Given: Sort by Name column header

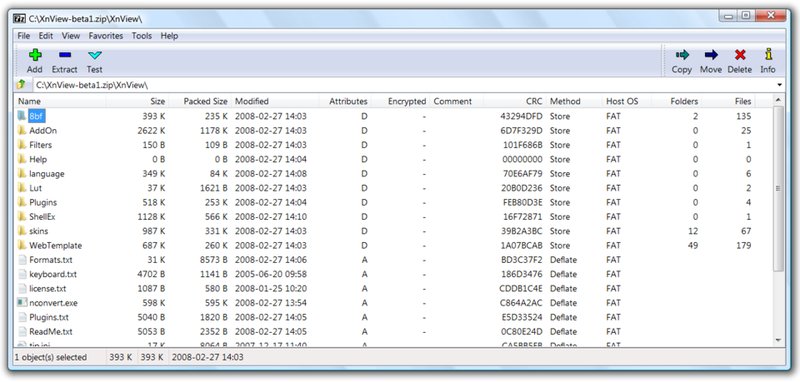Looking at the screenshot, I should (60, 101).
